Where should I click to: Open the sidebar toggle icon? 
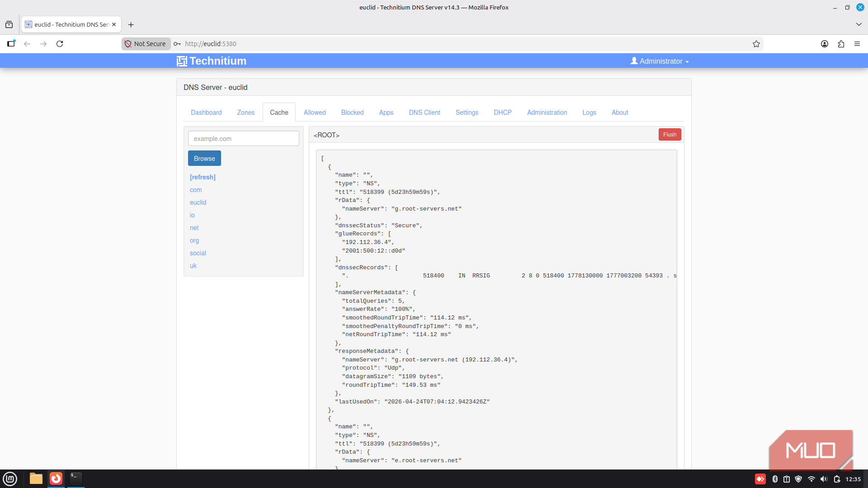pyautogui.click(x=11, y=44)
